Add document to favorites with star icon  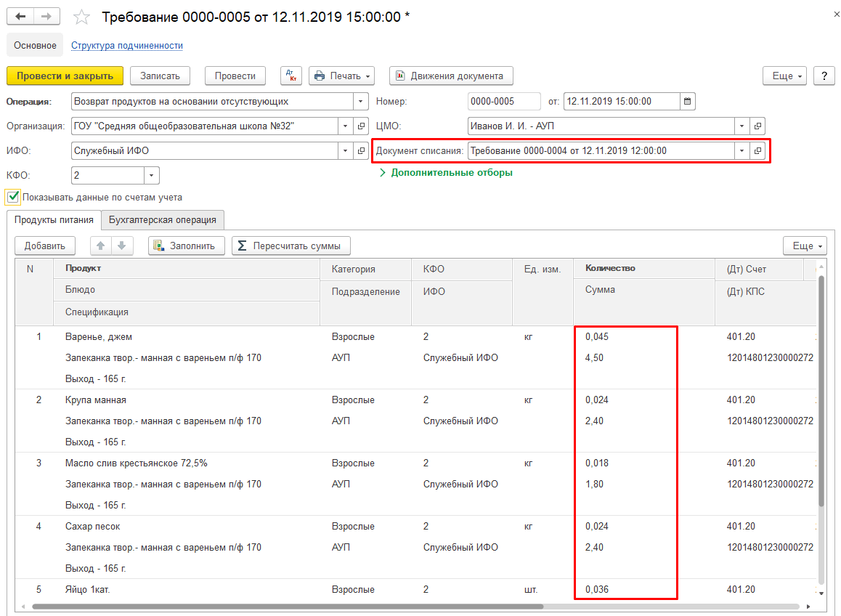tap(83, 17)
